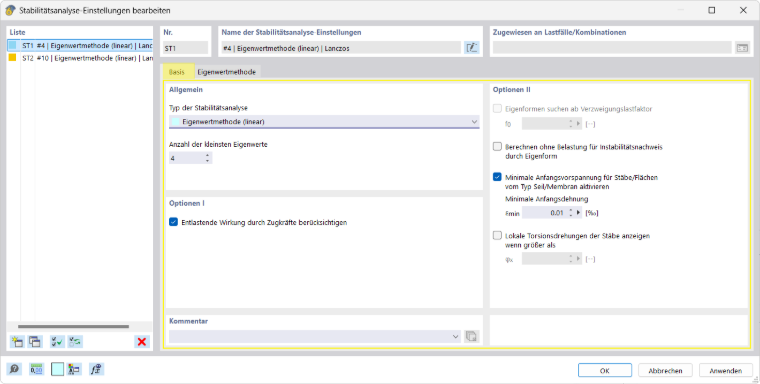Open the help speech-bubble icon
The height and width of the screenshot is (384, 760).
tap(14, 369)
